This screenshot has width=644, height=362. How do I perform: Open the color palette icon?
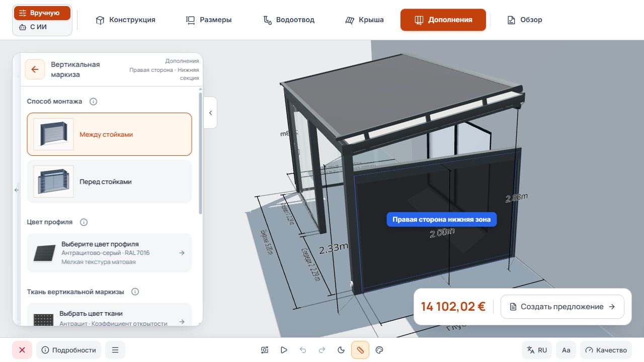(380, 350)
